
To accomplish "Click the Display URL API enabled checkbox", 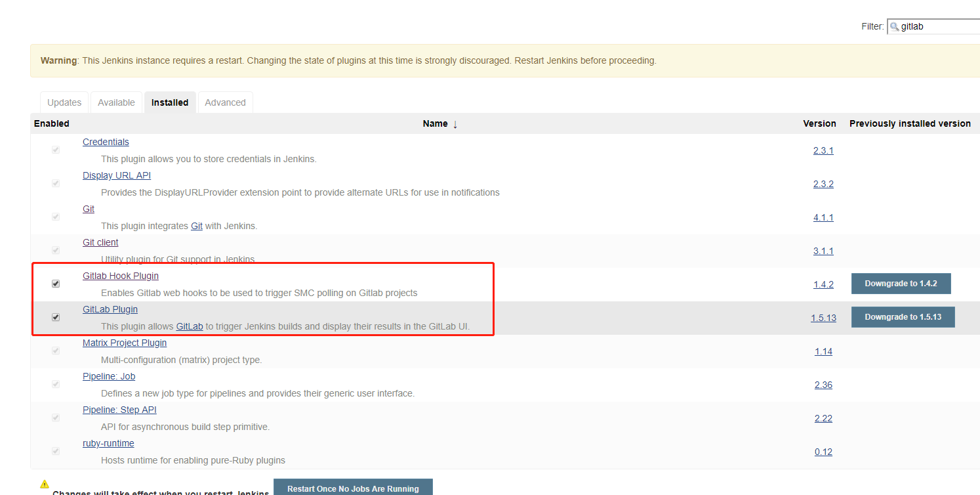I will pos(56,183).
